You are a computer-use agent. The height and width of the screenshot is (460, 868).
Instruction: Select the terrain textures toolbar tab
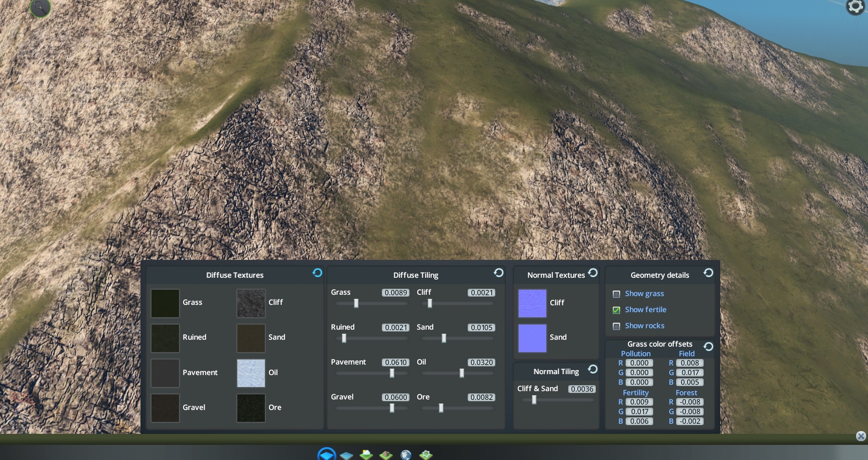click(x=327, y=454)
